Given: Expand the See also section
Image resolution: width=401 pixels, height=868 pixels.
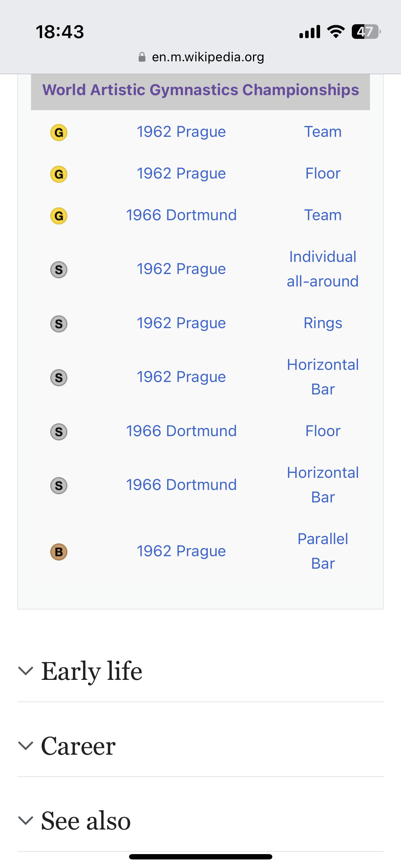Looking at the screenshot, I should pos(86,821).
